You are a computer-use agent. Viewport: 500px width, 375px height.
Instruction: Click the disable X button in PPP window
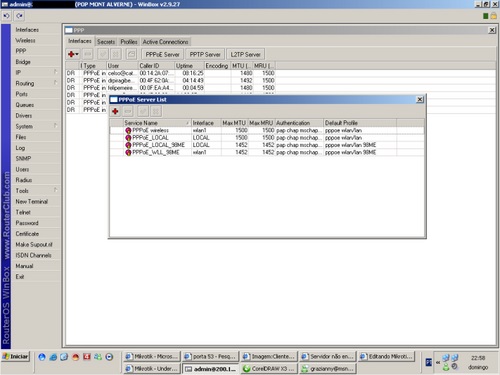[116, 54]
